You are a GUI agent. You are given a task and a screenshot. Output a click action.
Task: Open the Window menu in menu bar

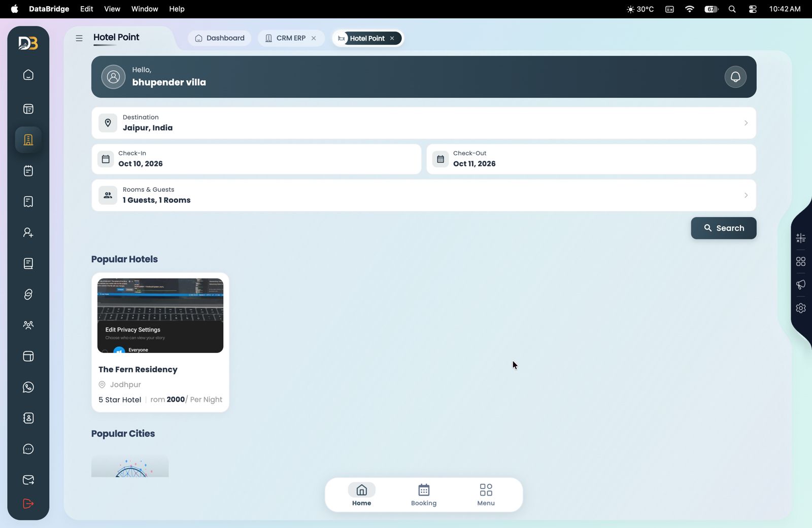[145, 9]
